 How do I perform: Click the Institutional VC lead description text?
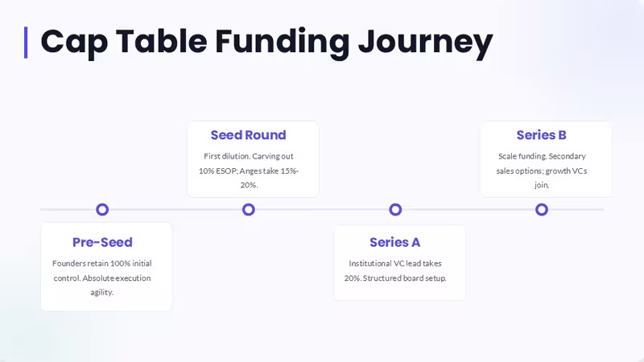pos(395,270)
